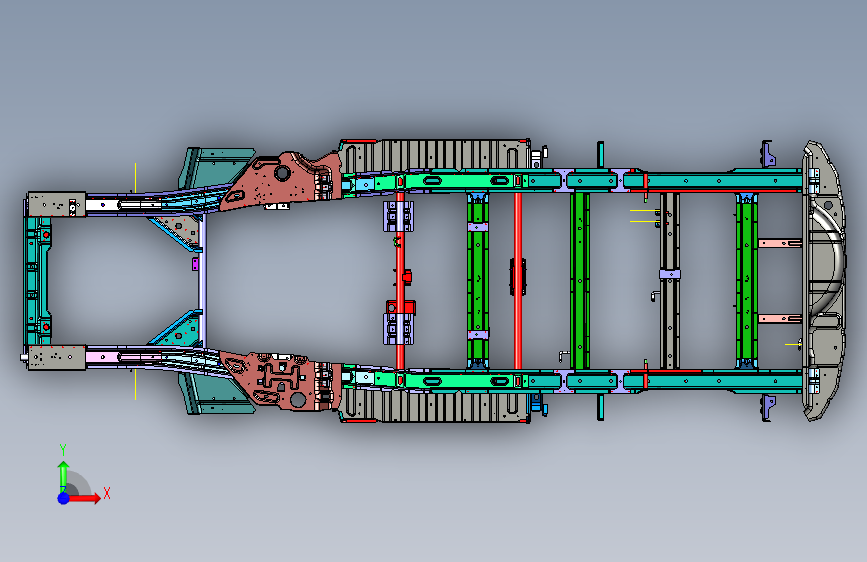Click the red X axis arrow of the triad
Image resolution: width=867 pixels, height=562 pixels.
point(85,498)
